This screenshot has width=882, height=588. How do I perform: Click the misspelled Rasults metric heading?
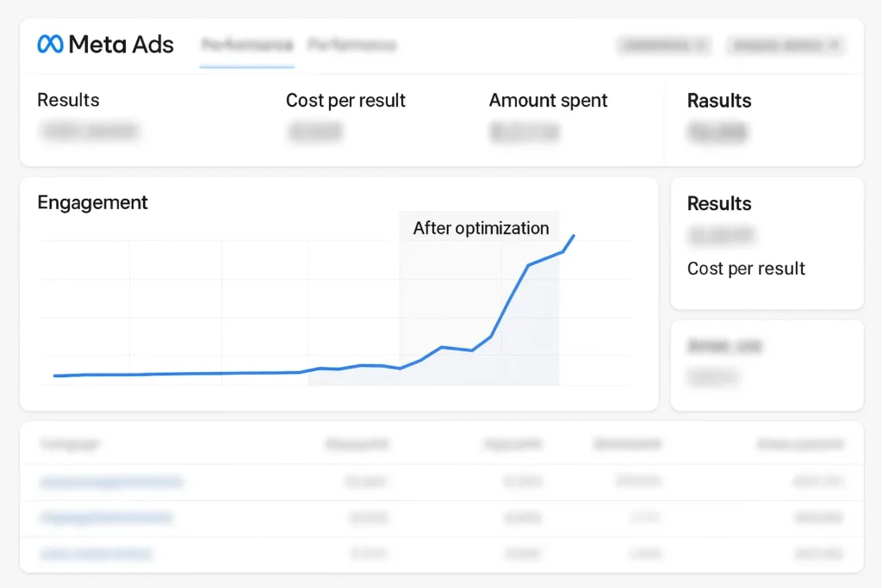[x=719, y=102]
